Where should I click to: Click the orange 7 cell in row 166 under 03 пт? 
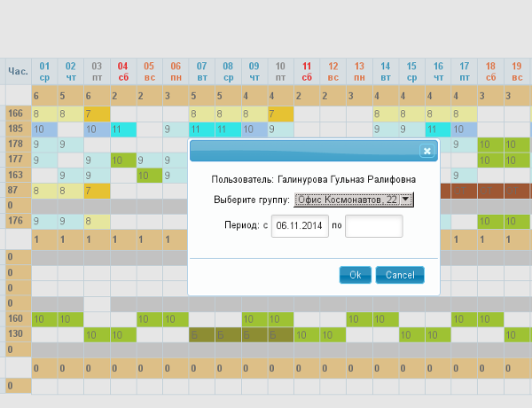tap(97, 114)
